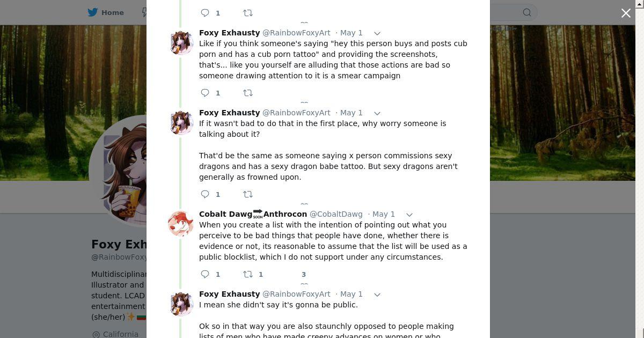Click the search magnifier icon
Viewport: 644px width, 338px height.
pyautogui.click(x=527, y=12)
